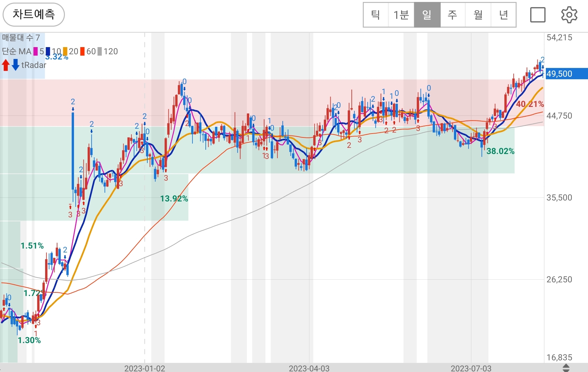Screen dimensions: 588x372
Task: Switch to the 틱 tick chart tab
Action: click(x=376, y=15)
